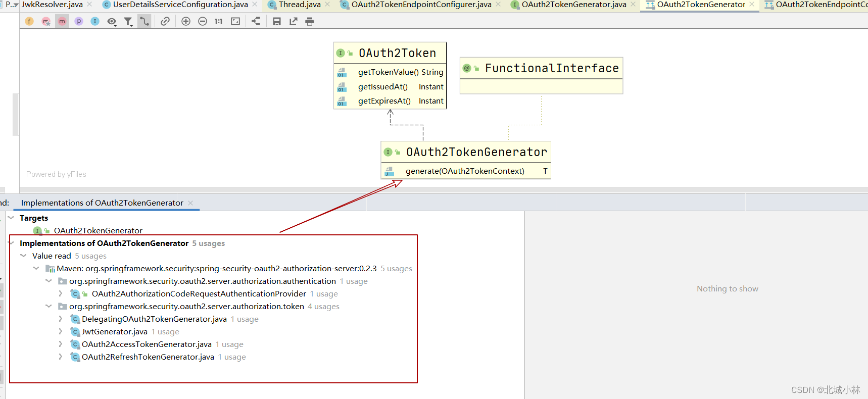Export the diagram to file
868x399 pixels.
click(294, 21)
